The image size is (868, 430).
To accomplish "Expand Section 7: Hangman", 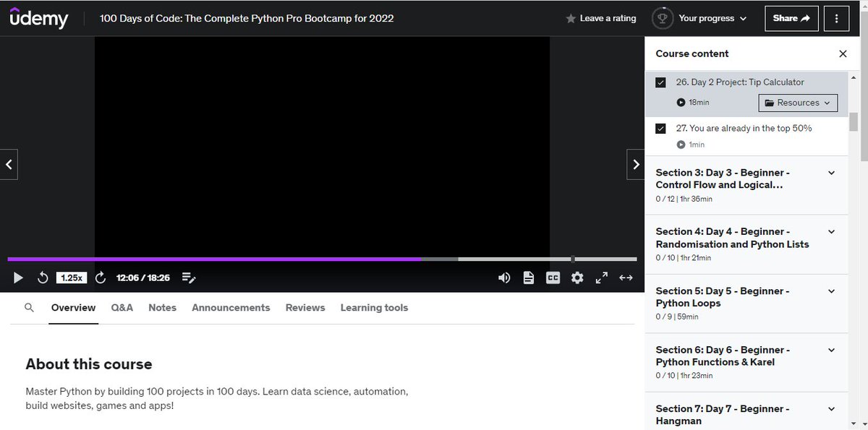I will tap(746, 412).
